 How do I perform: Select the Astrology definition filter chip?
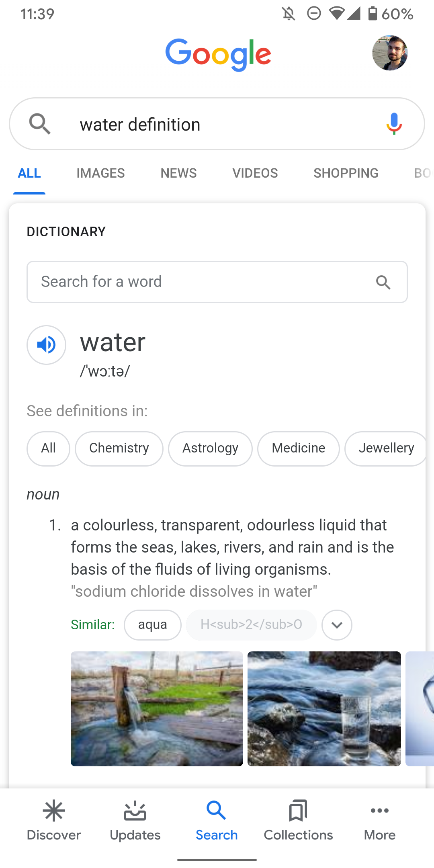click(210, 448)
